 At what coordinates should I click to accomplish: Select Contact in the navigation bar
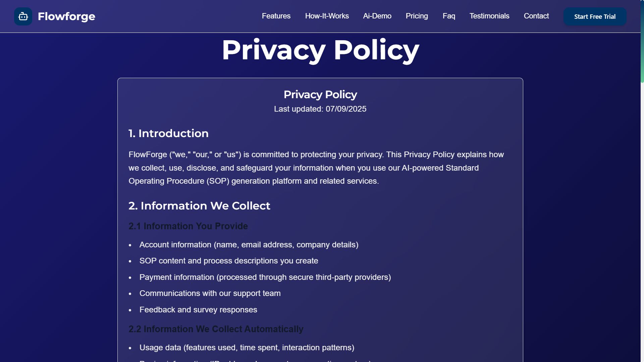(x=536, y=16)
